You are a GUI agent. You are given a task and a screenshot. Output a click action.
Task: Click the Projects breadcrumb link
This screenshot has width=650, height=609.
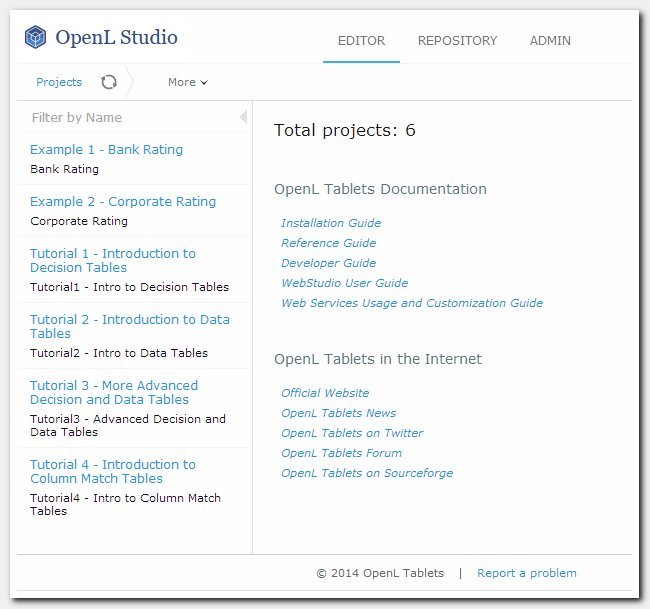click(59, 82)
